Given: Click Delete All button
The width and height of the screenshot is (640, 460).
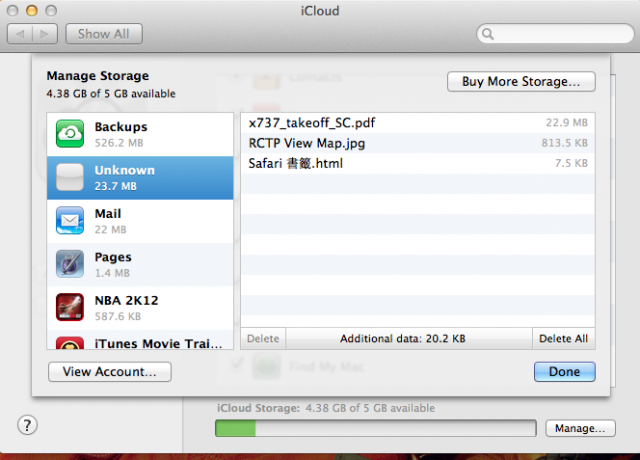Looking at the screenshot, I should coord(564,338).
